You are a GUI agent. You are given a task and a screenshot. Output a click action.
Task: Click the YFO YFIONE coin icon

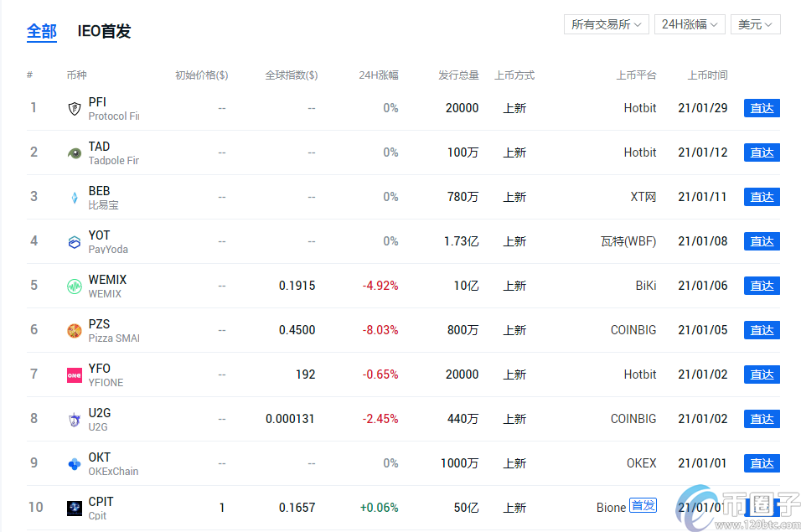(75, 375)
